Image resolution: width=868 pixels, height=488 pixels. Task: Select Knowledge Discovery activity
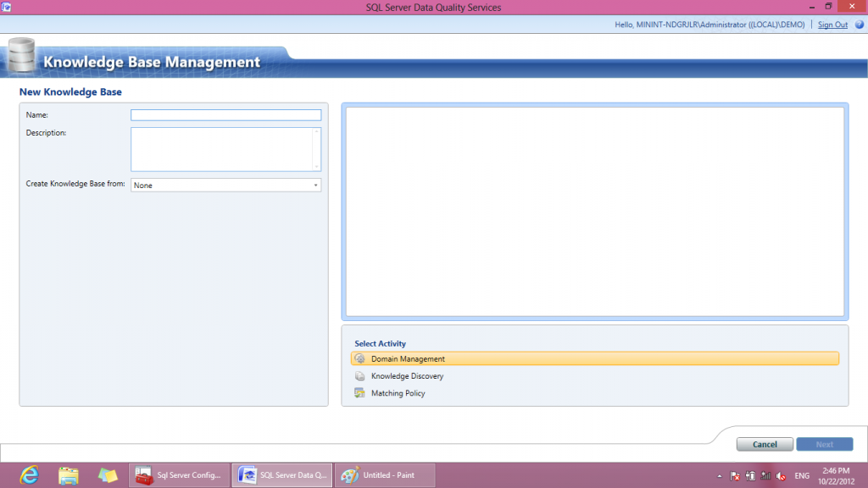(x=407, y=375)
